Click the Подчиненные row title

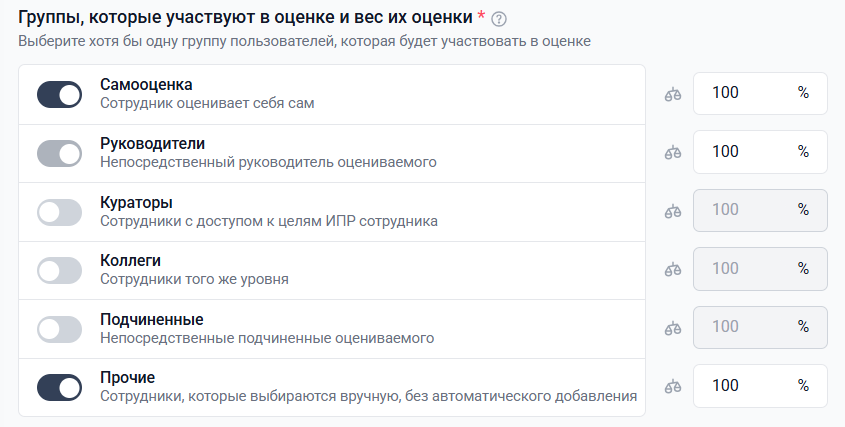tap(152, 319)
